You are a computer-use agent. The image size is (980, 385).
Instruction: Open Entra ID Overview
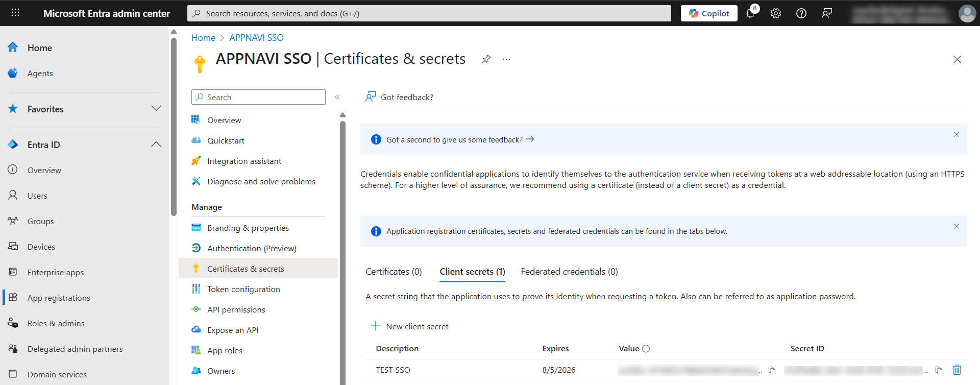tap(44, 170)
